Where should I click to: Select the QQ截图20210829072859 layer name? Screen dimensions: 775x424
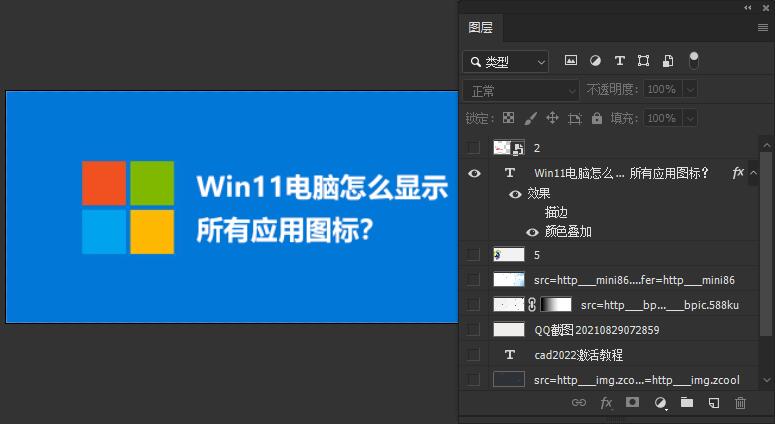(x=597, y=330)
